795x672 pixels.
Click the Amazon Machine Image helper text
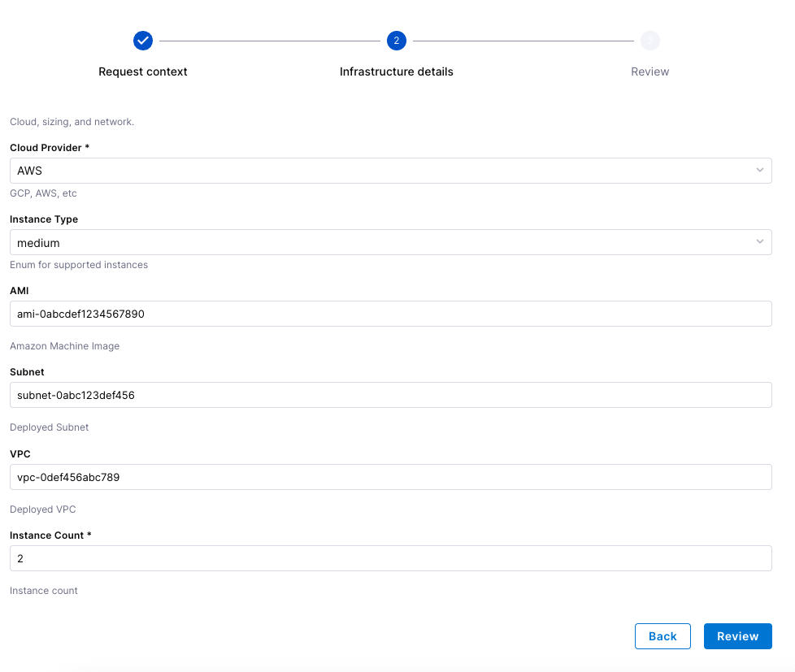pos(64,345)
